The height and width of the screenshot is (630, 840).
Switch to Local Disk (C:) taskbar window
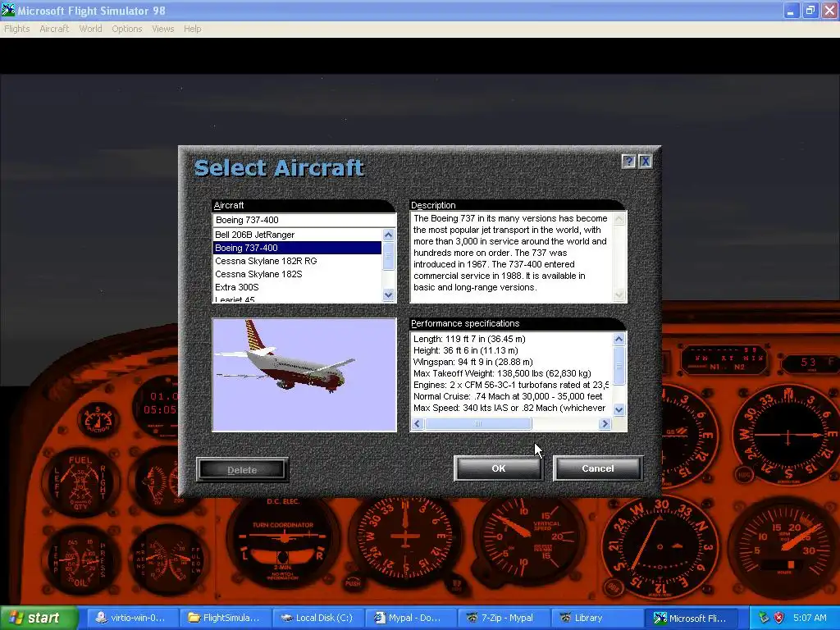[317, 618]
